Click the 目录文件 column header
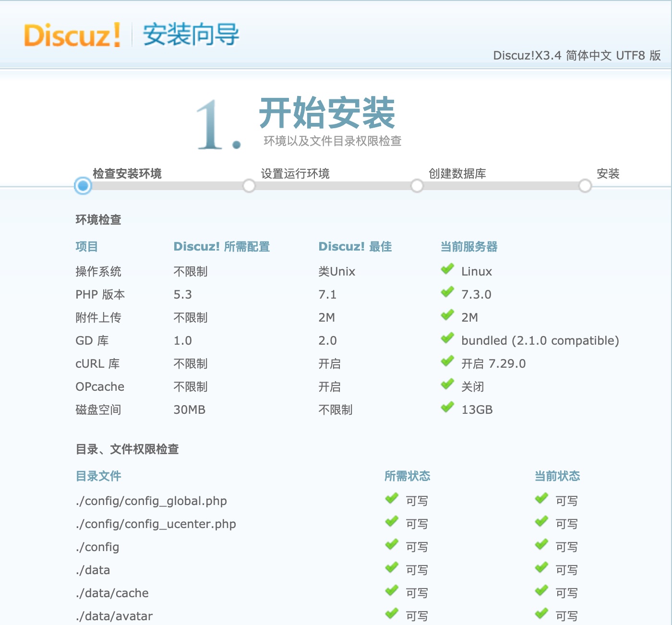The width and height of the screenshot is (672, 625). click(98, 476)
